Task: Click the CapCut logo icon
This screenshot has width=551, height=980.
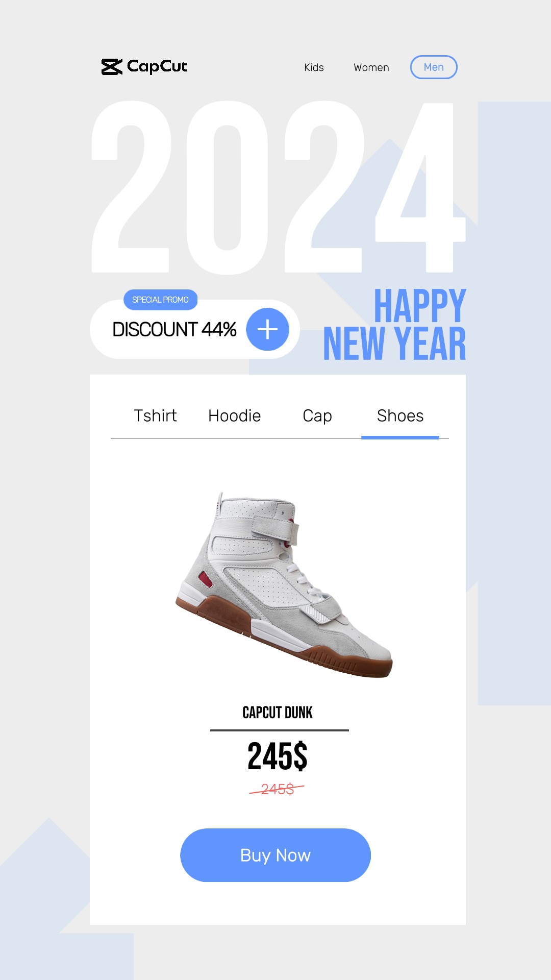Action: coord(112,67)
